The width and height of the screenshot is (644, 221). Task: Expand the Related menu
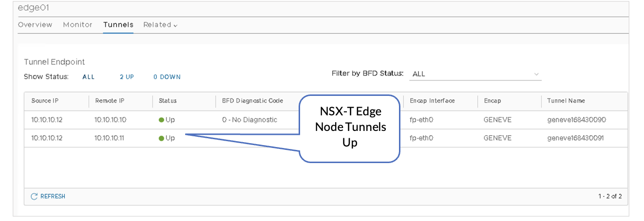(160, 25)
